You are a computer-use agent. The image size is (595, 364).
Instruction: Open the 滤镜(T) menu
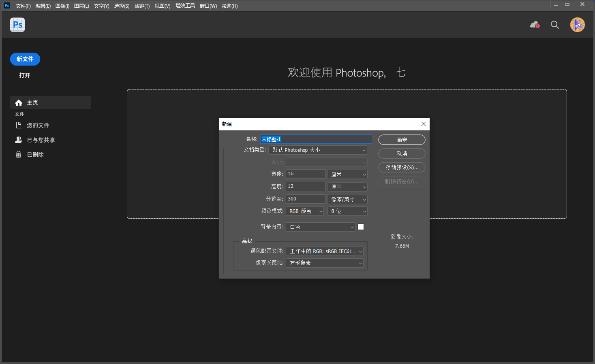[142, 6]
